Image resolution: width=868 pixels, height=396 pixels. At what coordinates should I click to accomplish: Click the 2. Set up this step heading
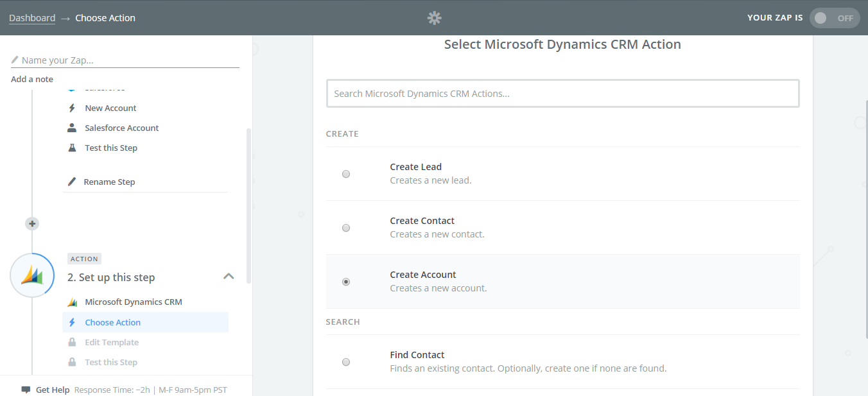pyautogui.click(x=111, y=277)
